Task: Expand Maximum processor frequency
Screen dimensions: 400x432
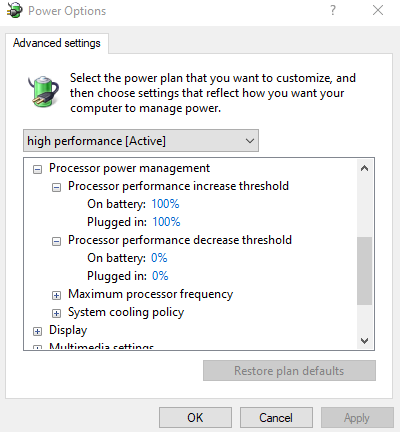Action: (x=56, y=296)
